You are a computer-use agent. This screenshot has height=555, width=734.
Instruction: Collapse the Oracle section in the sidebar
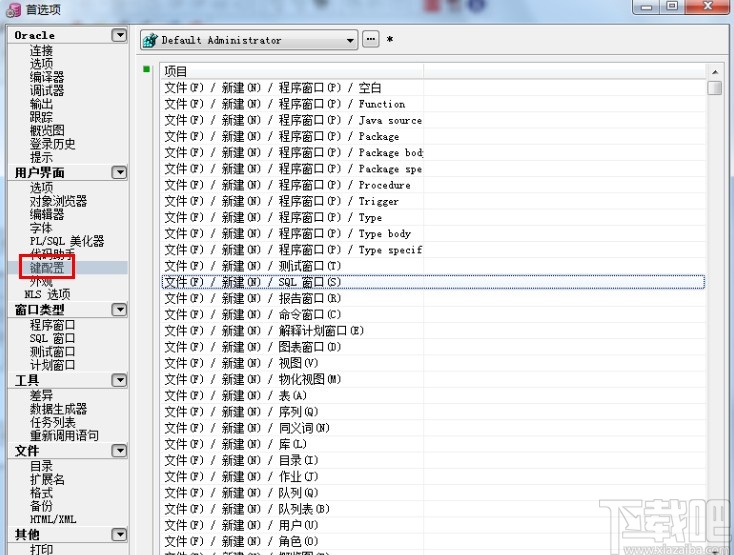(119, 35)
